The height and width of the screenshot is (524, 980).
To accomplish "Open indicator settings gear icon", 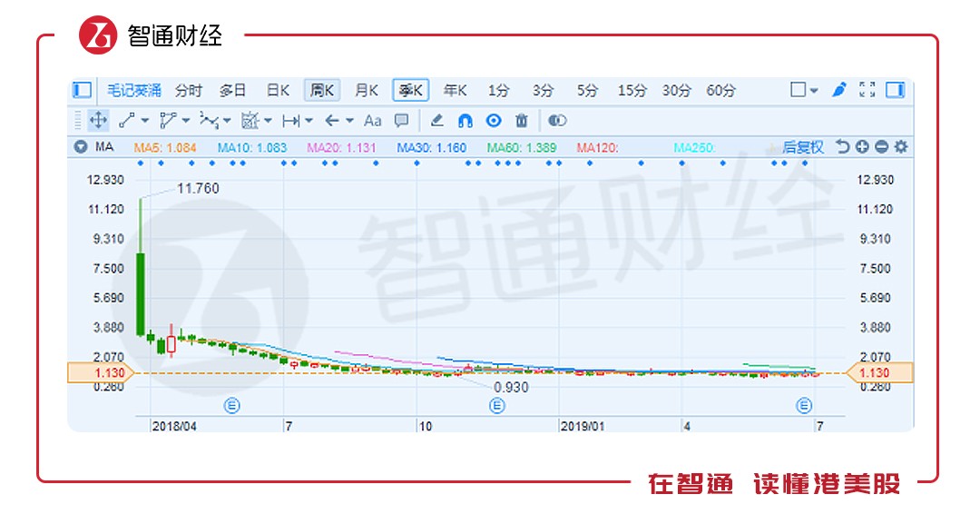I will pos(901,147).
